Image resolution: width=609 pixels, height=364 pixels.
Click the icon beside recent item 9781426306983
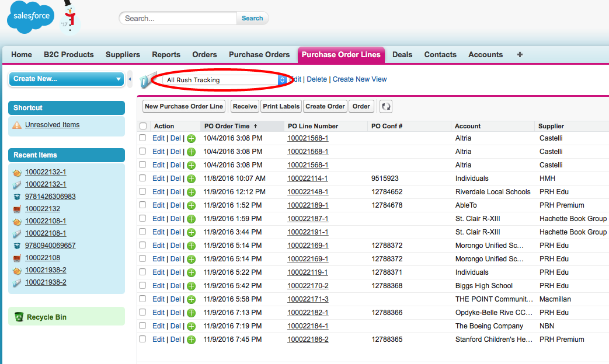point(17,197)
